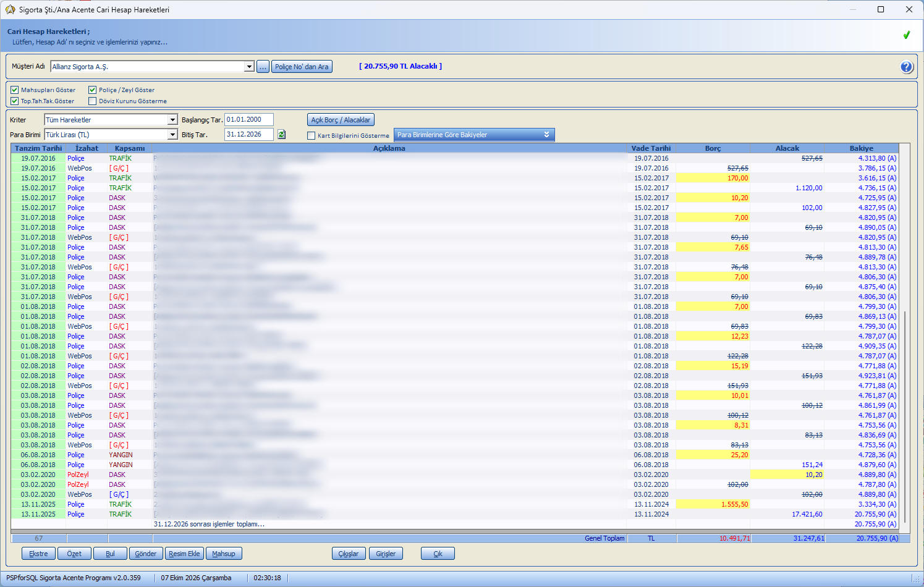Screen dimensions: 924x587
Task: Open the blue help question-mark icon
Action: coord(906,67)
